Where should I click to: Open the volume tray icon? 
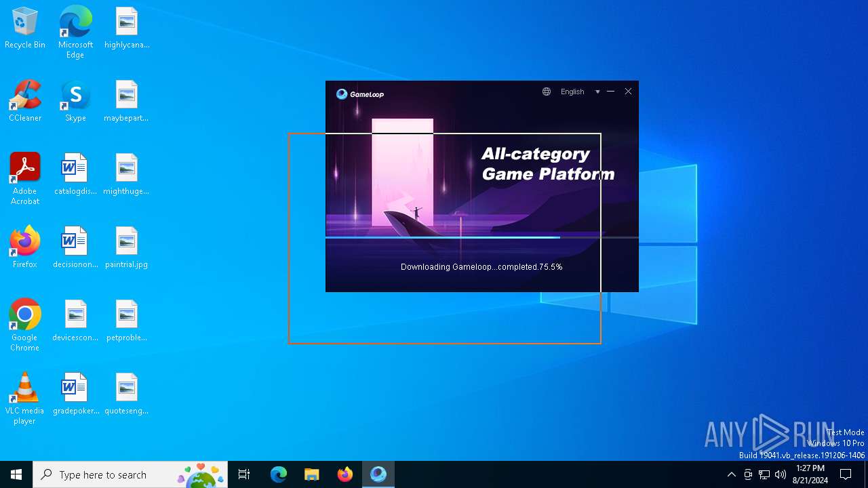coord(781,474)
